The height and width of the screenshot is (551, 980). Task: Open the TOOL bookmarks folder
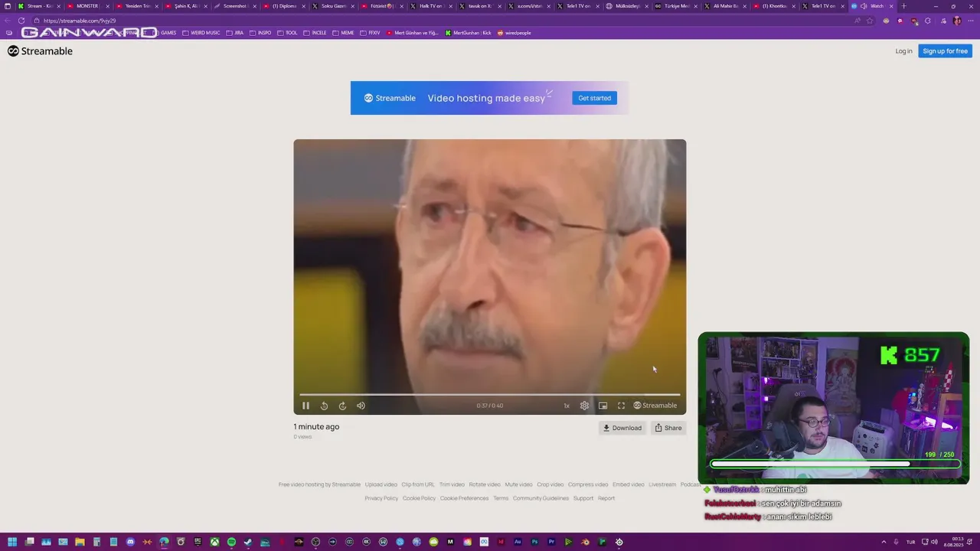287,33
